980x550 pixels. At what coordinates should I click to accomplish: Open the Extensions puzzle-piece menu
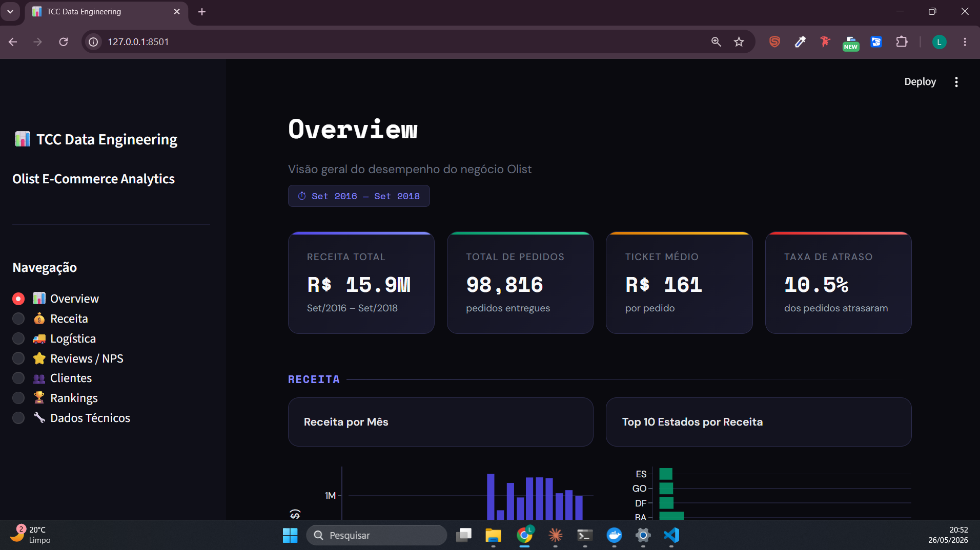(x=902, y=41)
